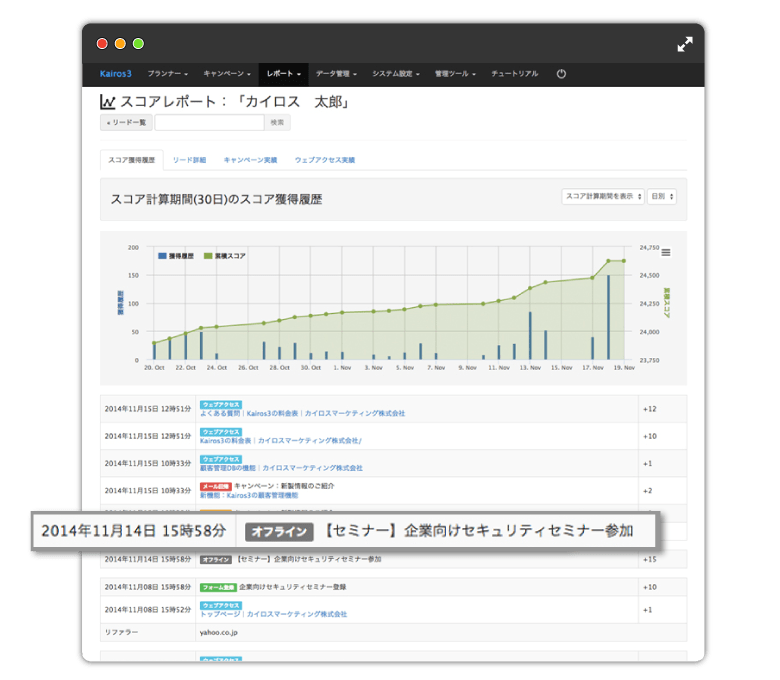This screenshot has height=680, width=780.
Task: Expand the プランナー menu
Action: [167, 74]
